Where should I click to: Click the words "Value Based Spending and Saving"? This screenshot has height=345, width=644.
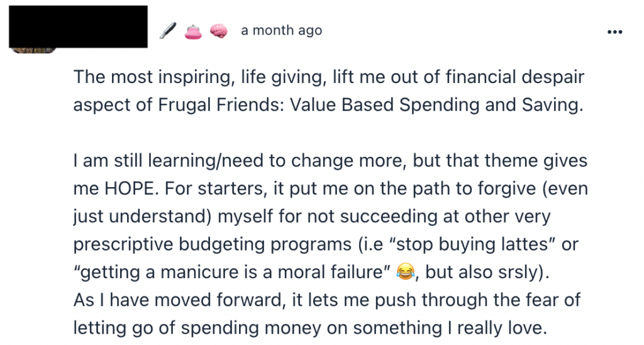(x=435, y=105)
